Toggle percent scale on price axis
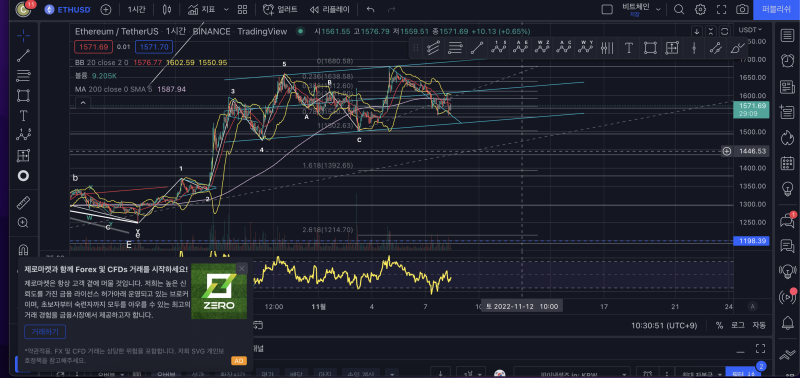The image size is (800, 378). point(719,325)
